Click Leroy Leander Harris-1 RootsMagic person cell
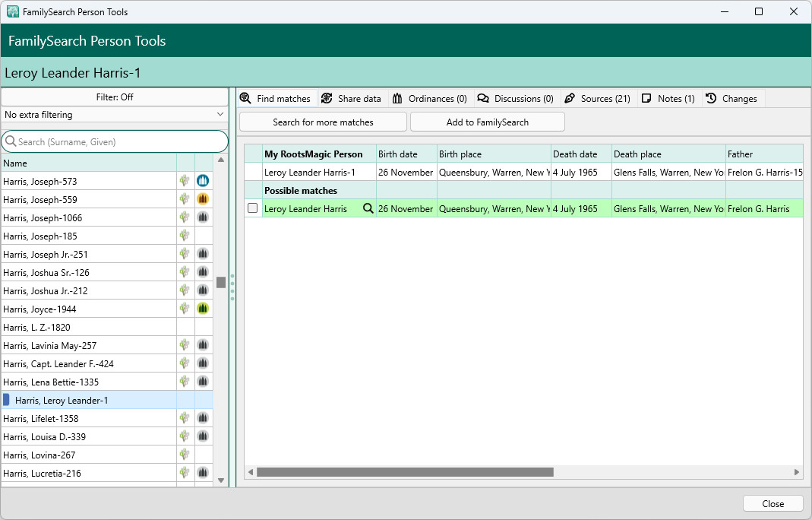The width and height of the screenshot is (812, 520). (x=320, y=172)
